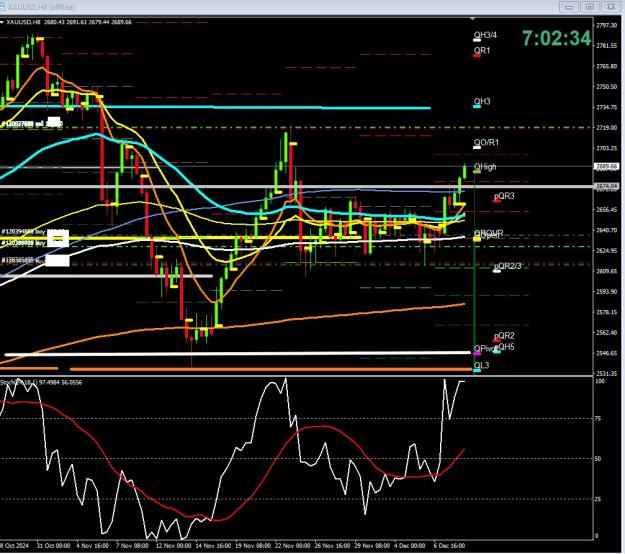Maximize the XAUUSD,H8 chart window
This screenshot has height=554, width=625.
point(590,7)
